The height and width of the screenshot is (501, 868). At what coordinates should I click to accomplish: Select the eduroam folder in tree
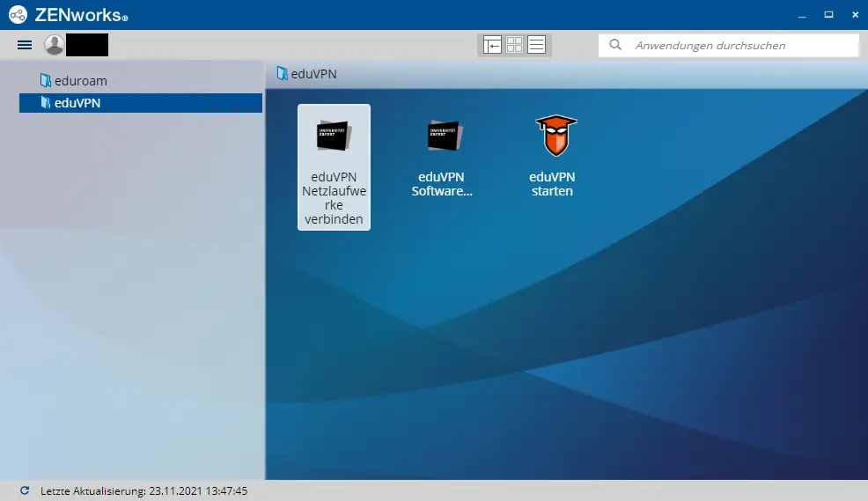point(80,81)
